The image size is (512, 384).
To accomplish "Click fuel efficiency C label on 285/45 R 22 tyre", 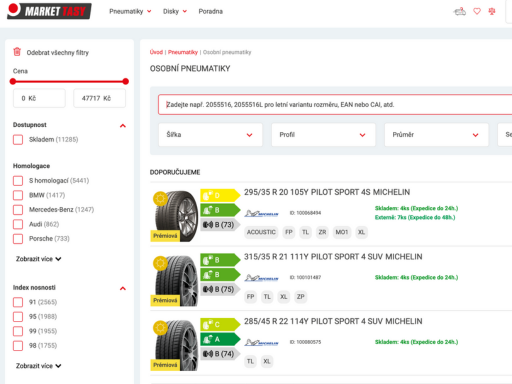I will [220, 324].
